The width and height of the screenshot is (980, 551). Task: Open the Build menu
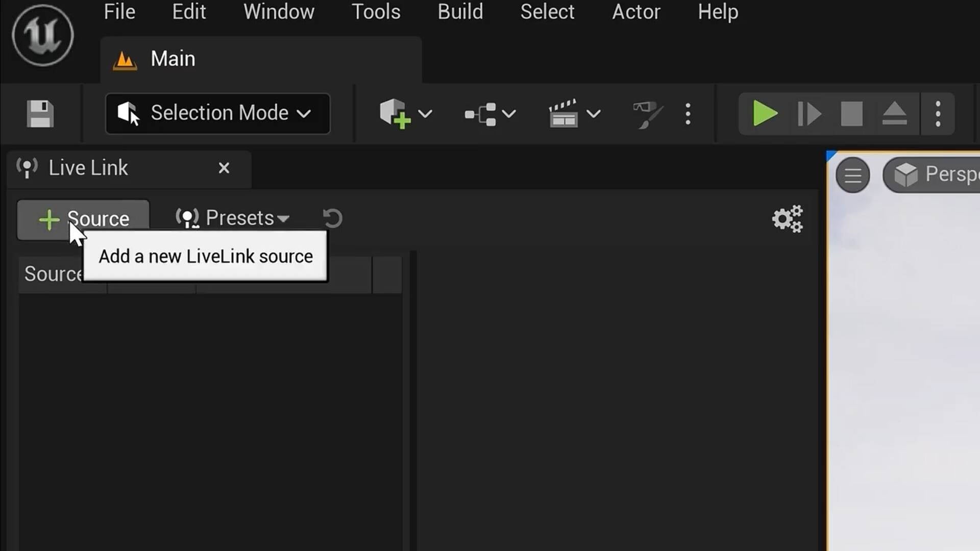coord(460,12)
